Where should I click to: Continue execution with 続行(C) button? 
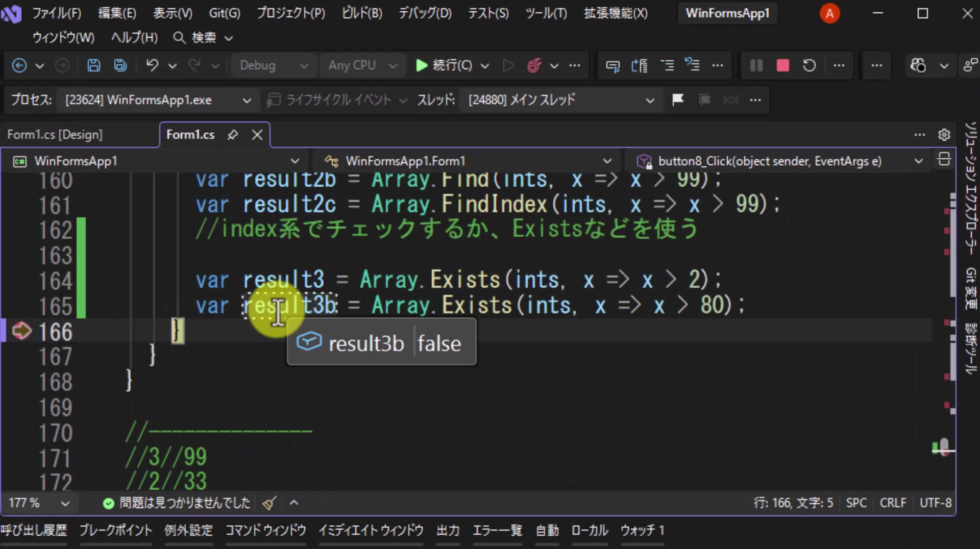(444, 65)
